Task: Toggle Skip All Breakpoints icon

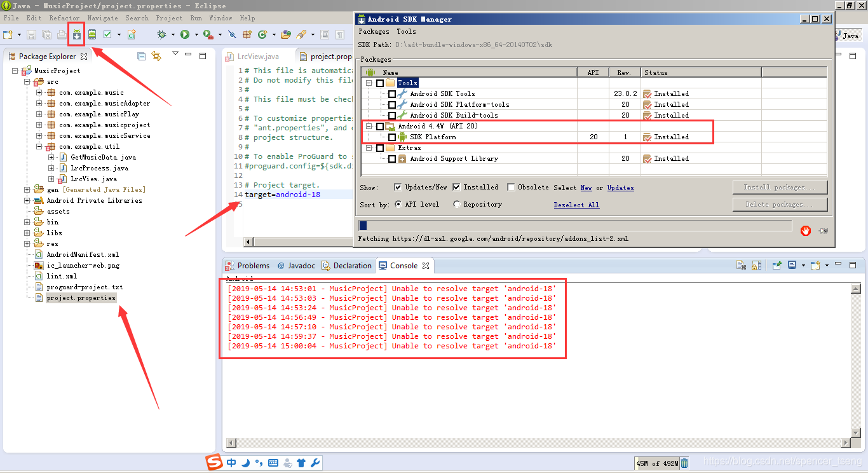Action: click(x=232, y=34)
